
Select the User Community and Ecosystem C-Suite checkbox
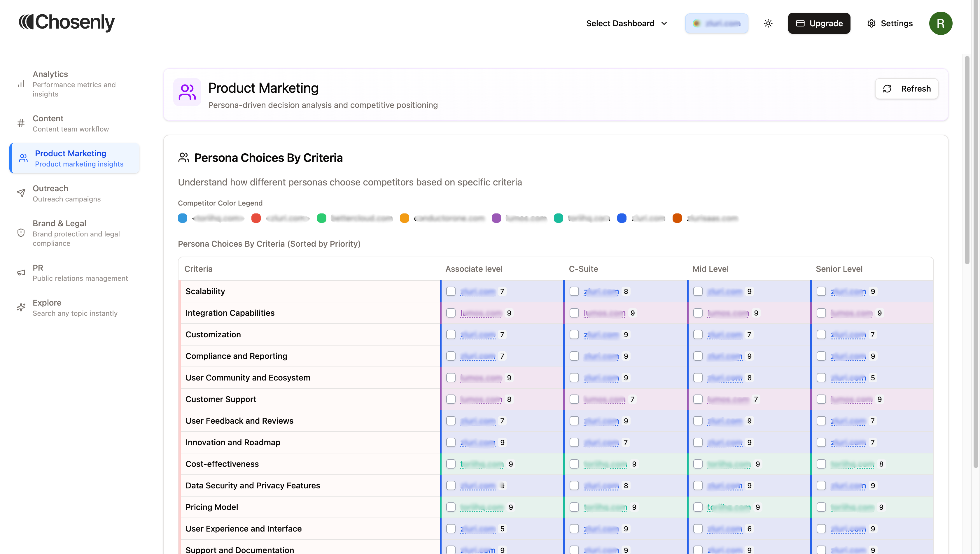(x=574, y=378)
